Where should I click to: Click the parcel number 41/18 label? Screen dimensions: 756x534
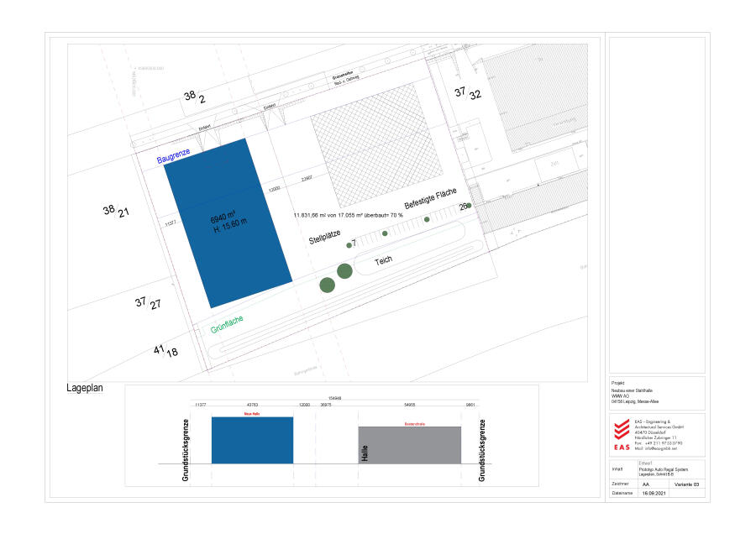coord(165,351)
